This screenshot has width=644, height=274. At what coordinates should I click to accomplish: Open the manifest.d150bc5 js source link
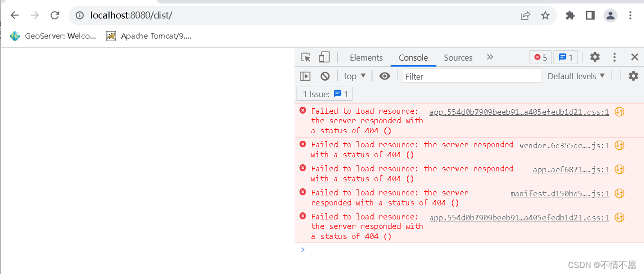[x=559, y=193]
